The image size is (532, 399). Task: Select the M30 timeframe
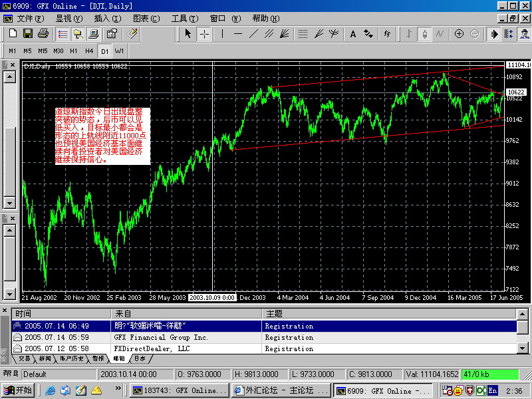pyautogui.click(x=59, y=51)
